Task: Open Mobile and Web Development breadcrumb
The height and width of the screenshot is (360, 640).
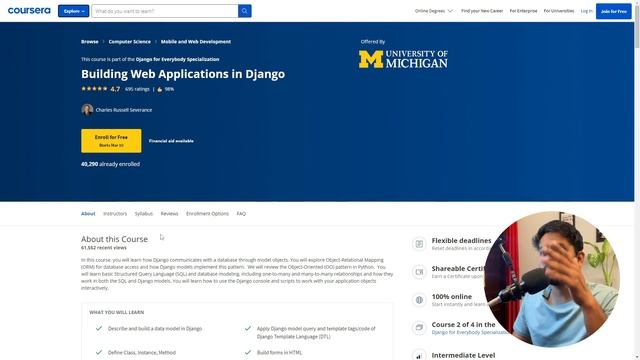Action: 196,42
